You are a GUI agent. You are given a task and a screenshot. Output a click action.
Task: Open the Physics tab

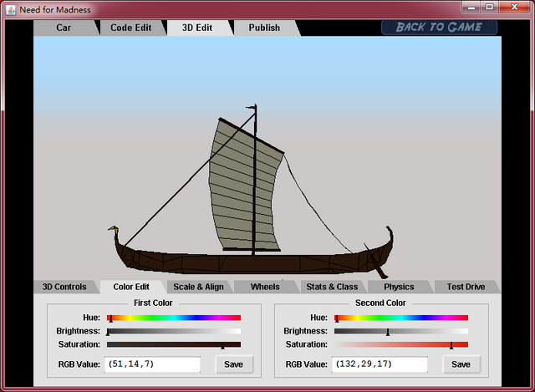pyautogui.click(x=399, y=287)
